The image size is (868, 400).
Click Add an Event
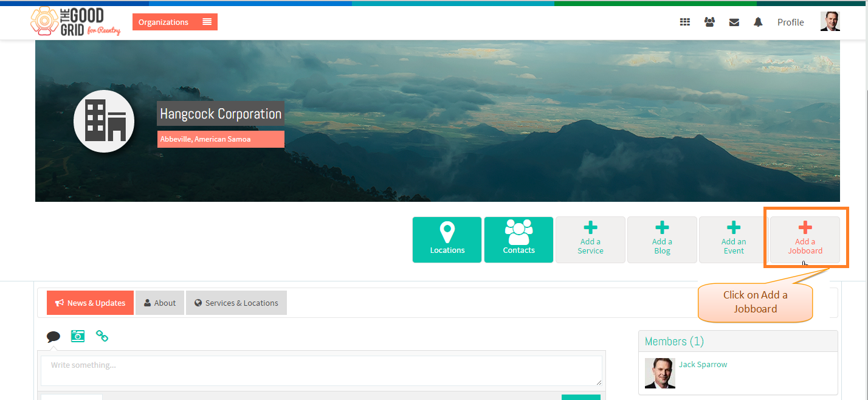(x=734, y=240)
